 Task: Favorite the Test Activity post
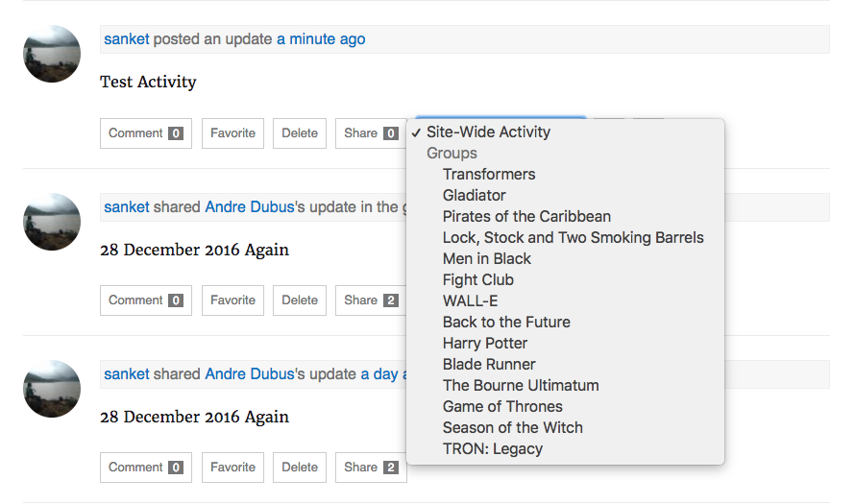click(232, 133)
